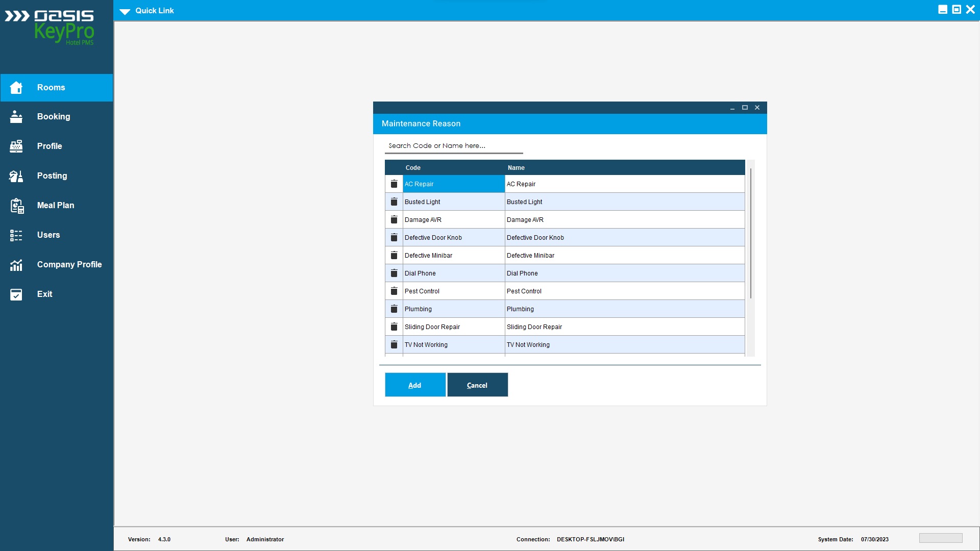980x551 pixels.
Task: Click trash icon beside Pest Control
Action: click(394, 291)
